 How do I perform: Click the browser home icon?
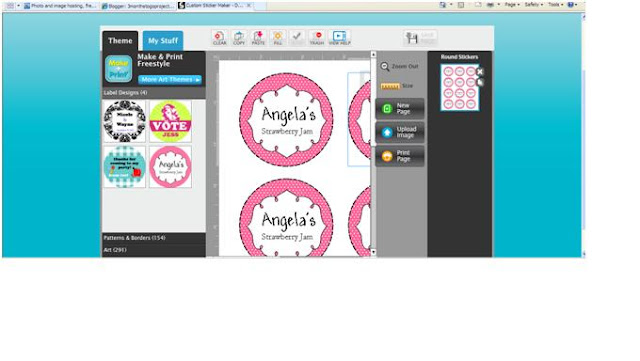coord(443,4)
